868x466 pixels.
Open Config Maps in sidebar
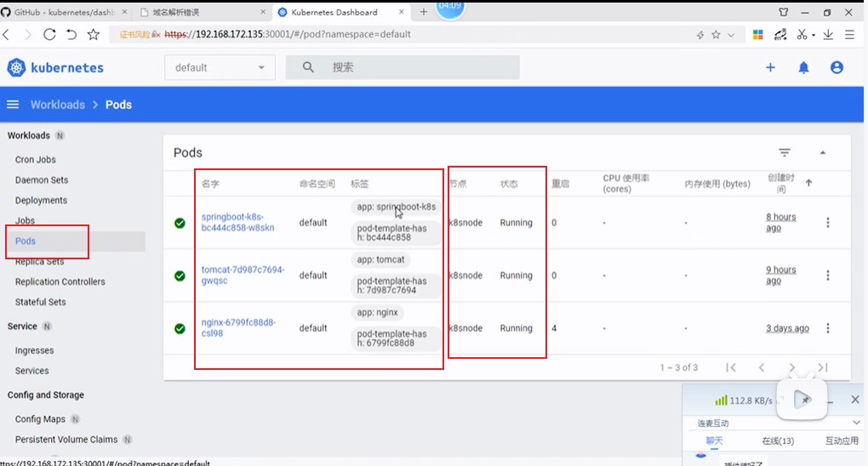click(40, 419)
